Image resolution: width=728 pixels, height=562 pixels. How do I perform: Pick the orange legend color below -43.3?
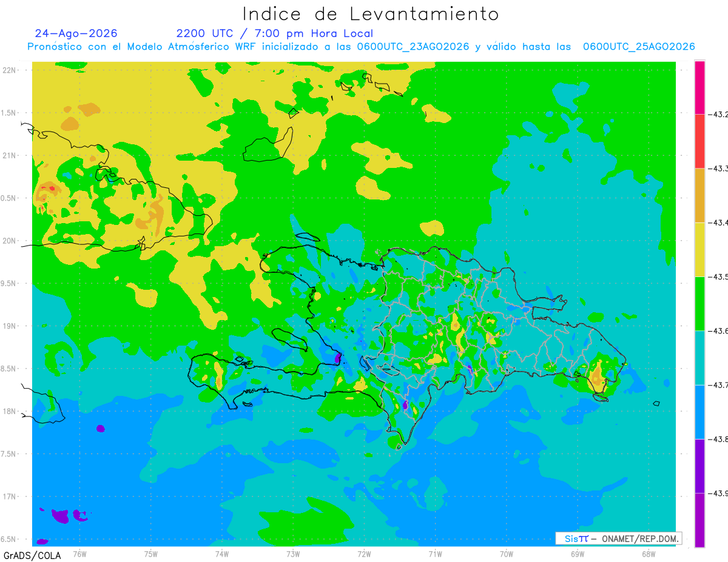pos(699,195)
